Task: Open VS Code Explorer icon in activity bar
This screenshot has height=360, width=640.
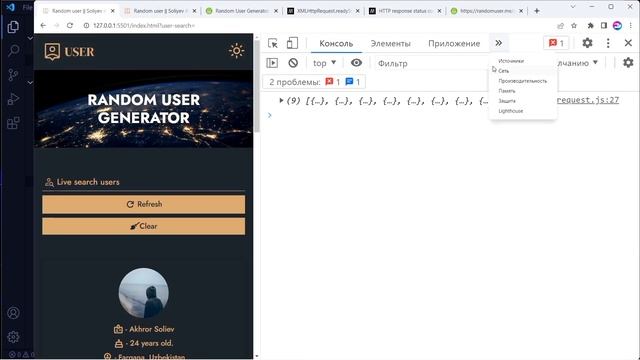Action: (x=13, y=27)
